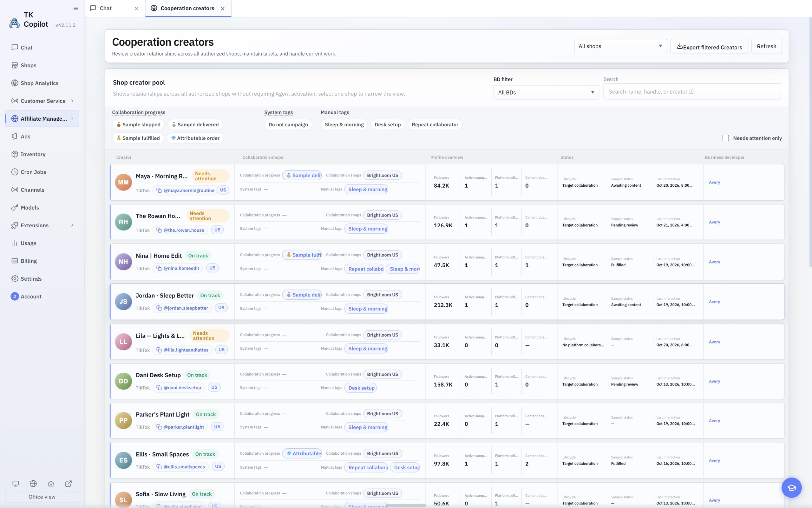Open Shop Analytics in the sidebar

[x=42, y=83]
